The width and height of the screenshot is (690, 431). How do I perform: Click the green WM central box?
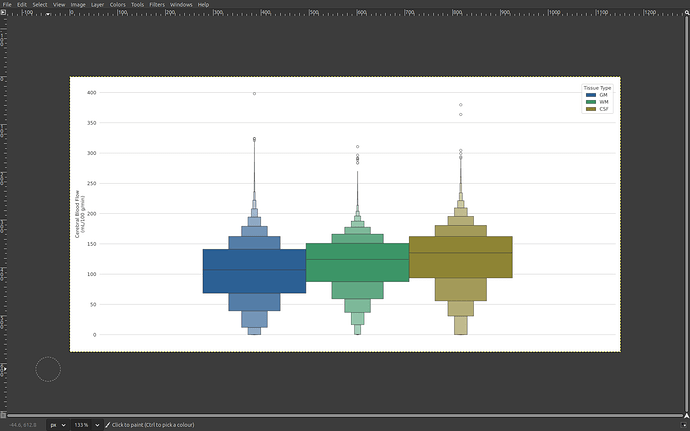tap(357, 262)
